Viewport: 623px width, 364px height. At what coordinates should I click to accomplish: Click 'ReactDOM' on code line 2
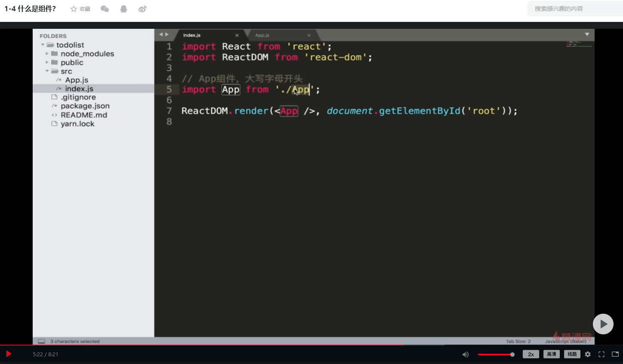(x=245, y=57)
